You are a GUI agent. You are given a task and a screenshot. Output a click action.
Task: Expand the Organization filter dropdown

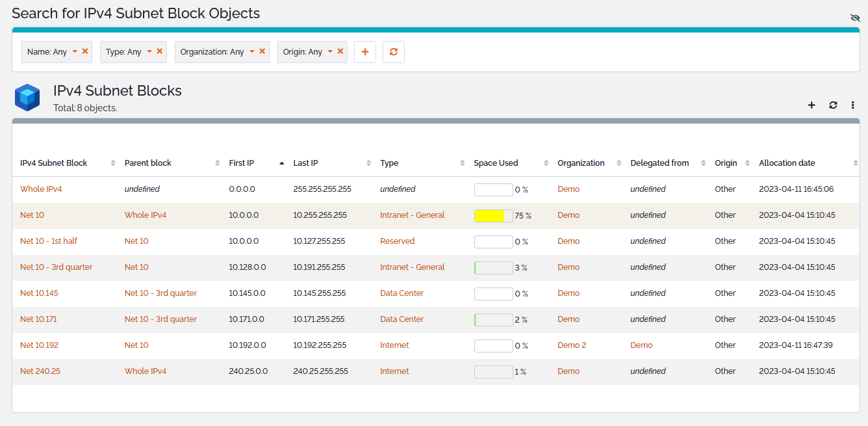coord(253,51)
